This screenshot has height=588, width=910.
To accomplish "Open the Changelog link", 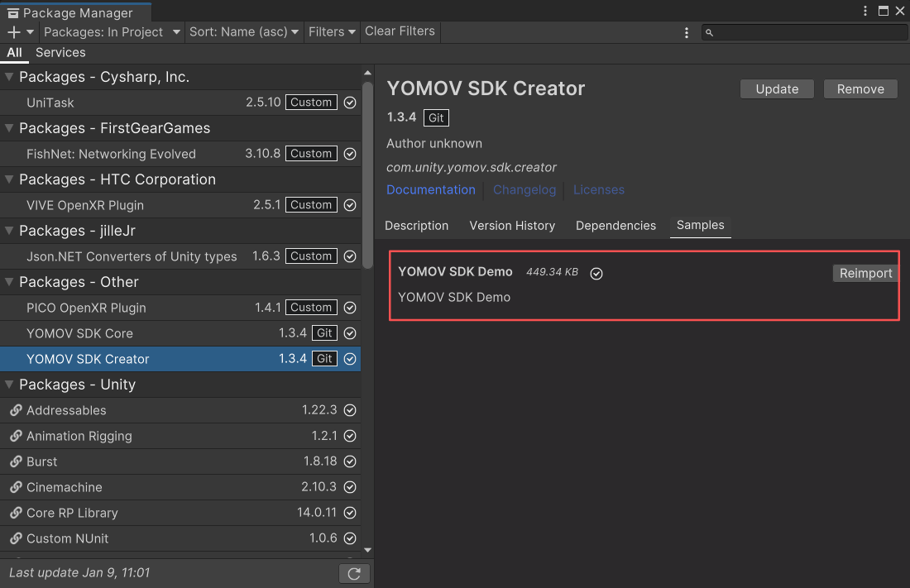I will [524, 190].
